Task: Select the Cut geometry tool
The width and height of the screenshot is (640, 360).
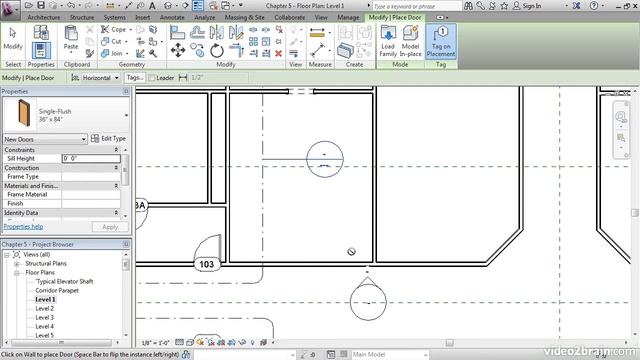Action: click(114, 41)
